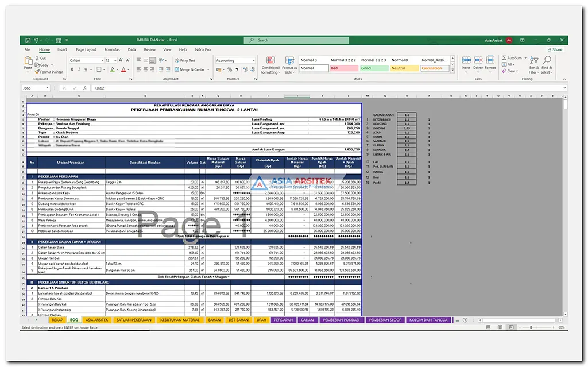The width and height of the screenshot is (588, 367).
Task: Apply the Bad cell style
Action: point(344,68)
